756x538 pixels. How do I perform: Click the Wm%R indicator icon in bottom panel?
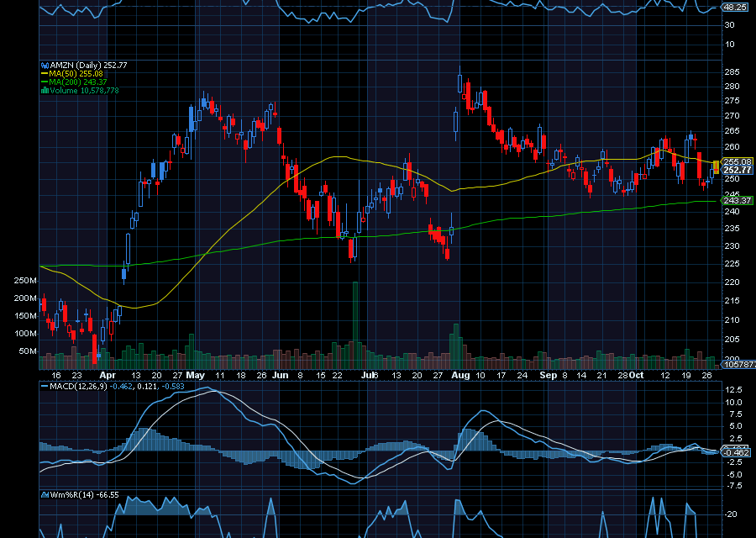[45, 495]
